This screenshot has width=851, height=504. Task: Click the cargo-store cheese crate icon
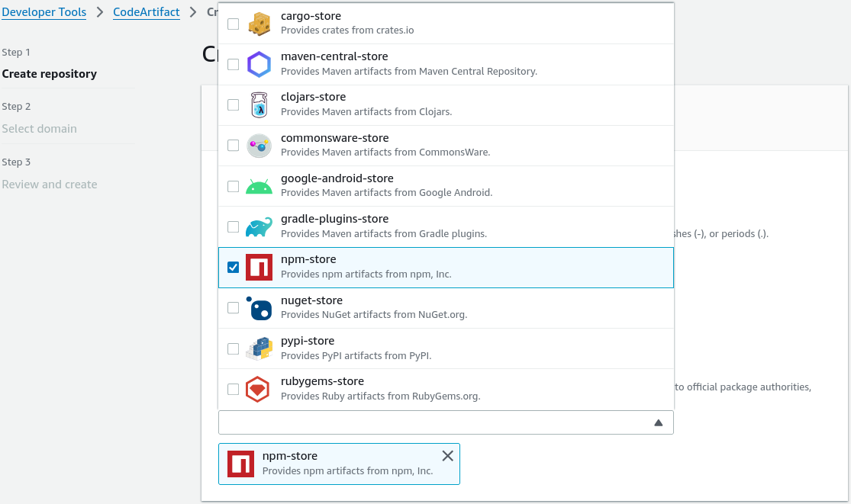pyautogui.click(x=259, y=24)
